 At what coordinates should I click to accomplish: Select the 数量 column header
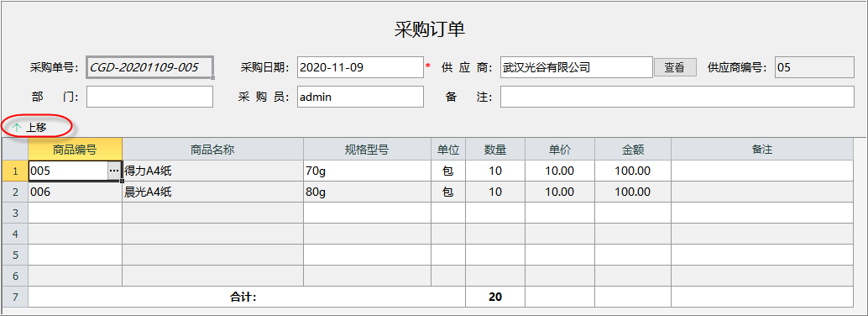coord(495,149)
